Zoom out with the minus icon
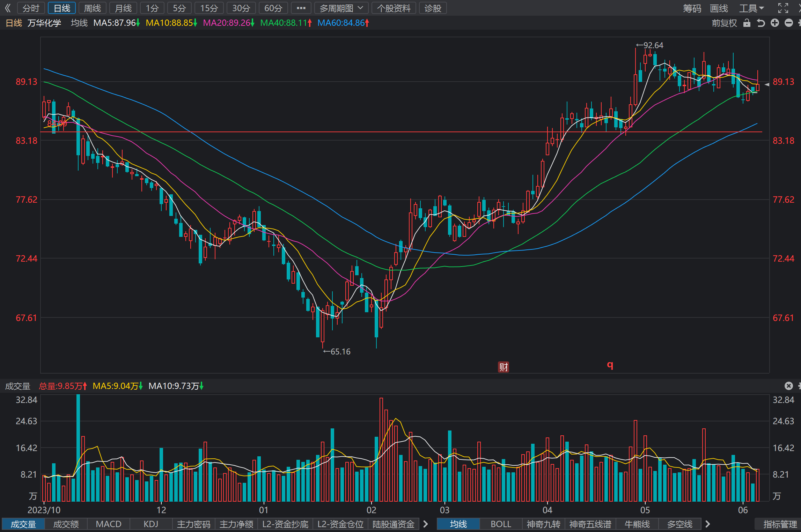801x532 pixels. click(x=789, y=23)
